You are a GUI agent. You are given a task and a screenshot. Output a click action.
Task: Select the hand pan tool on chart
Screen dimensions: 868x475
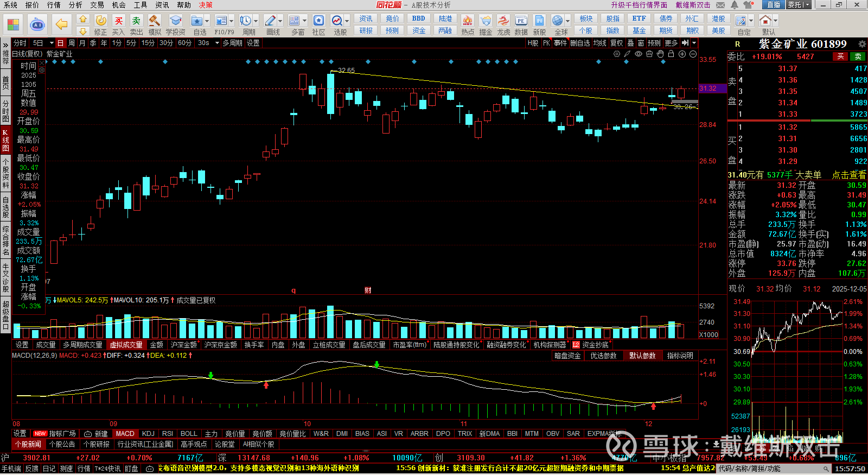tap(660, 54)
